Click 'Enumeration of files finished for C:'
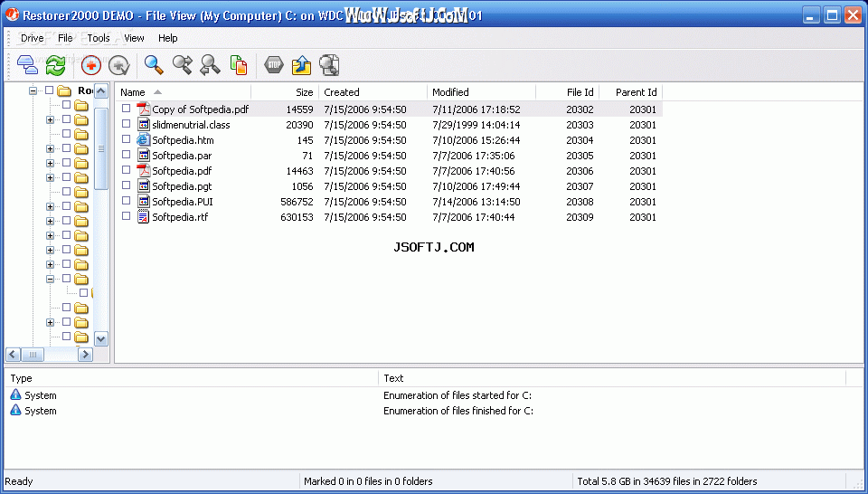The height and width of the screenshot is (494, 868). [x=458, y=411]
